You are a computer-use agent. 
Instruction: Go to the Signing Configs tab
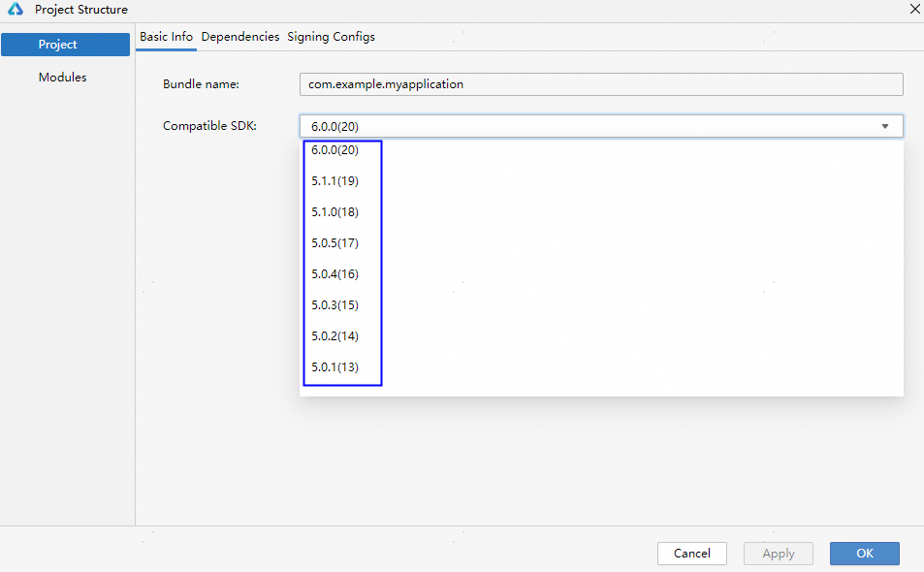(331, 37)
